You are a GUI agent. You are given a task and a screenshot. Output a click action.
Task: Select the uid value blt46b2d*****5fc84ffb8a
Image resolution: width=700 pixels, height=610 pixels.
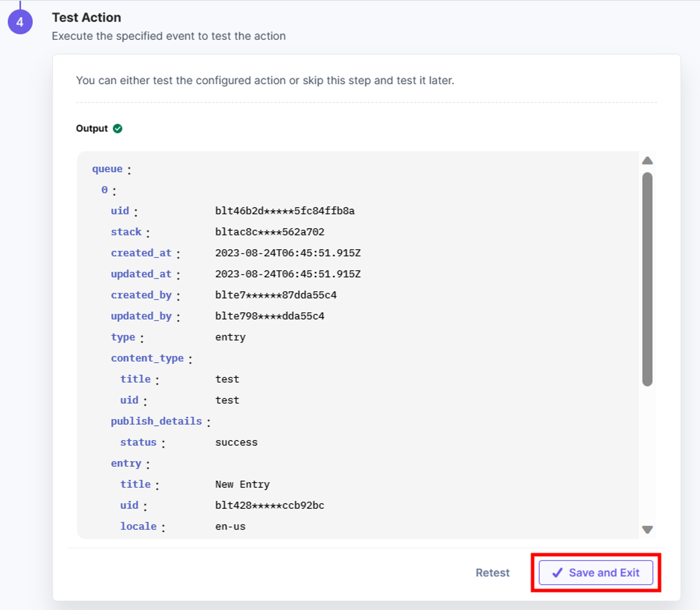tap(285, 211)
